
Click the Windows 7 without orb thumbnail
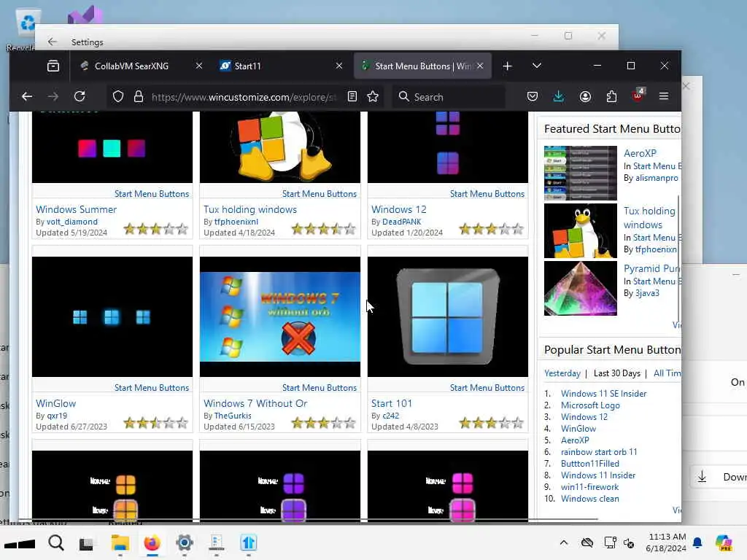point(280,316)
